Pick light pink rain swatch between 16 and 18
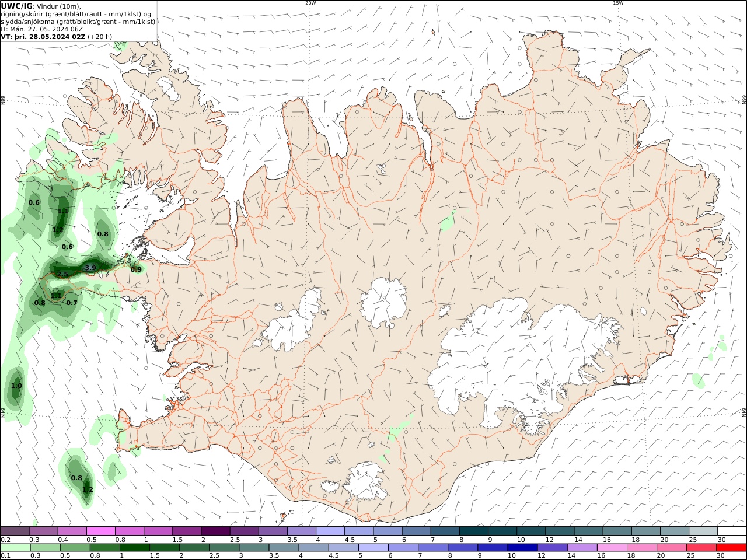Image resolution: width=747 pixels, height=560 pixels. coord(611,547)
